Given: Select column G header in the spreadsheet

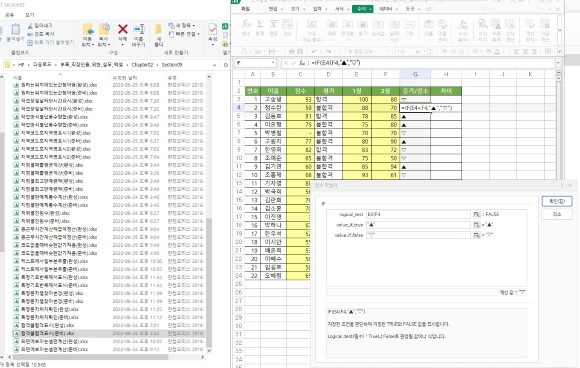Looking at the screenshot, I should pyautogui.click(x=415, y=74).
